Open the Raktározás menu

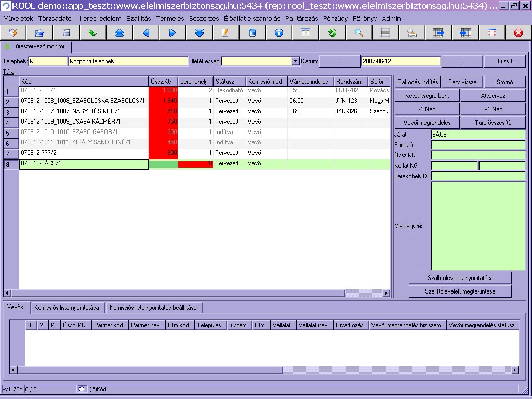click(302, 18)
